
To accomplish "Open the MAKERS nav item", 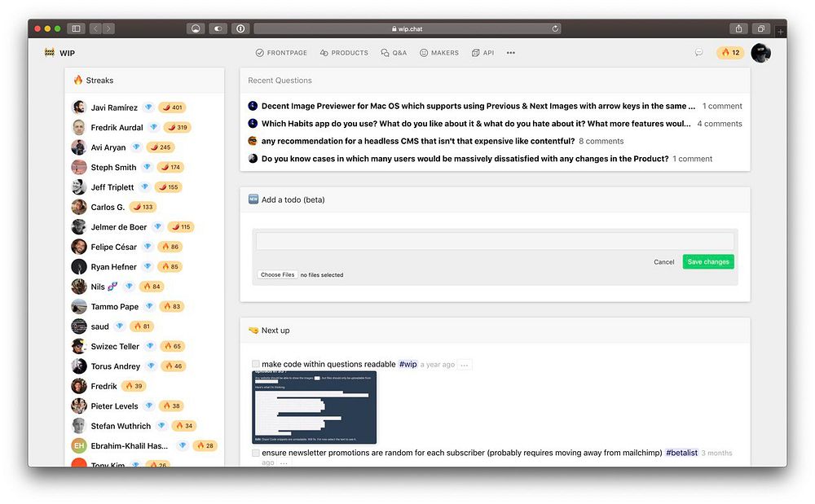I will (439, 53).
